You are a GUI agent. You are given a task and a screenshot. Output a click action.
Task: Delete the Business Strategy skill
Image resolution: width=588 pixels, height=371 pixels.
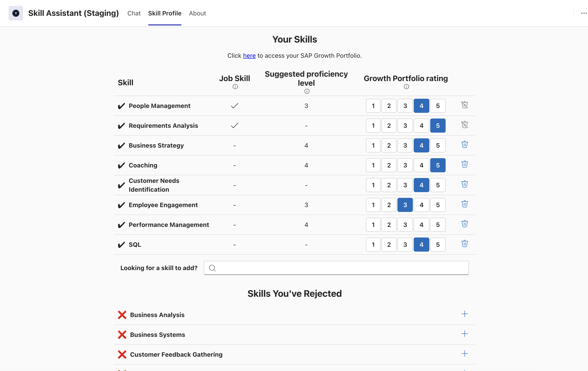[x=465, y=145]
